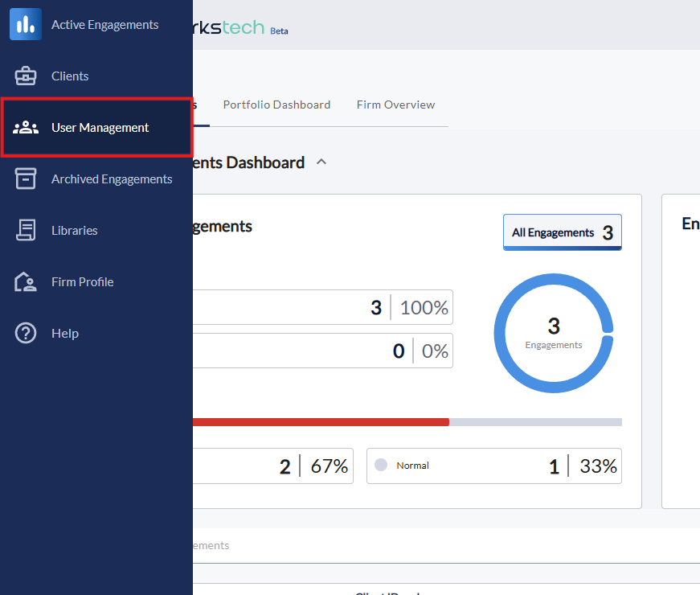
Task: Click the red segment of the progress bar
Action: coord(321,422)
